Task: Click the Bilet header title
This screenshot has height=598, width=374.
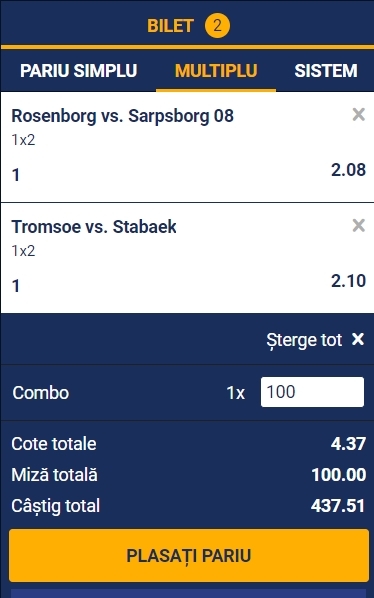Action: tap(170, 26)
